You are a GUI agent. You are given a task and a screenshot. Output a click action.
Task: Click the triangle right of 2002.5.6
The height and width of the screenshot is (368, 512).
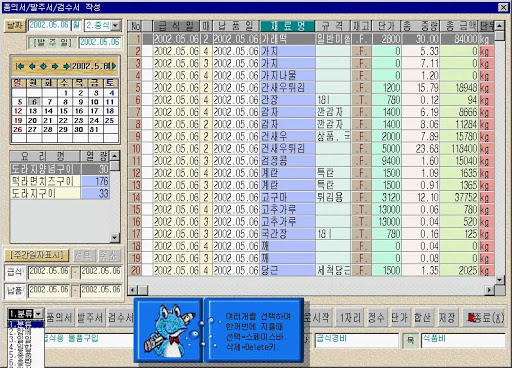pos(114,66)
